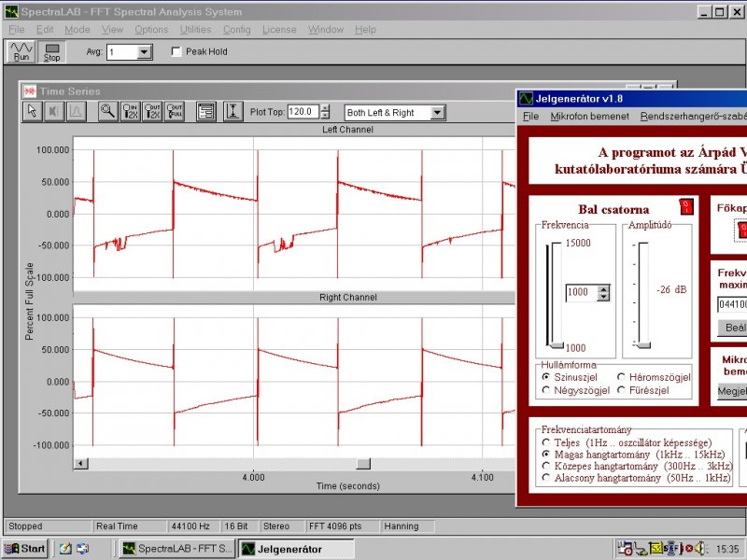Zoom in 2X on the plot
The image size is (747, 560).
(130, 111)
